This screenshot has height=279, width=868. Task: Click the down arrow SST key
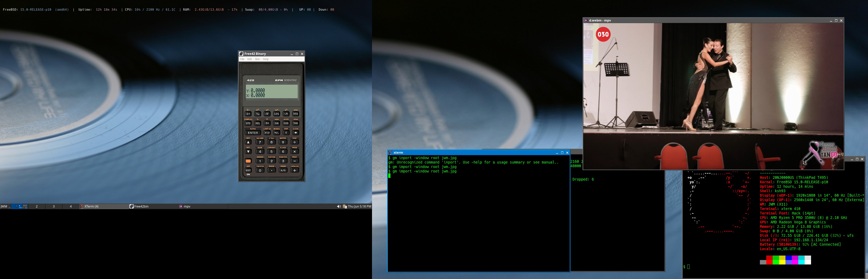pyautogui.click(x=248, y=152)
